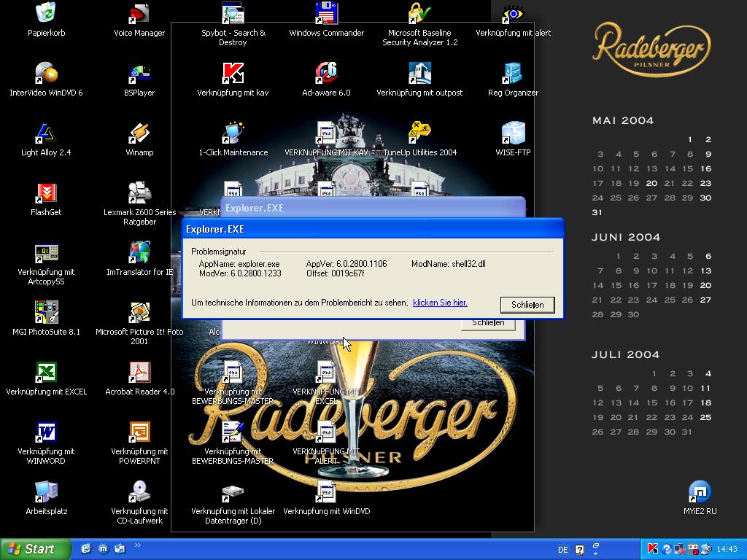Open Verknüpfung mit CD-Laufwerk icon
747x560 pixels.
[x=139, y=492]
